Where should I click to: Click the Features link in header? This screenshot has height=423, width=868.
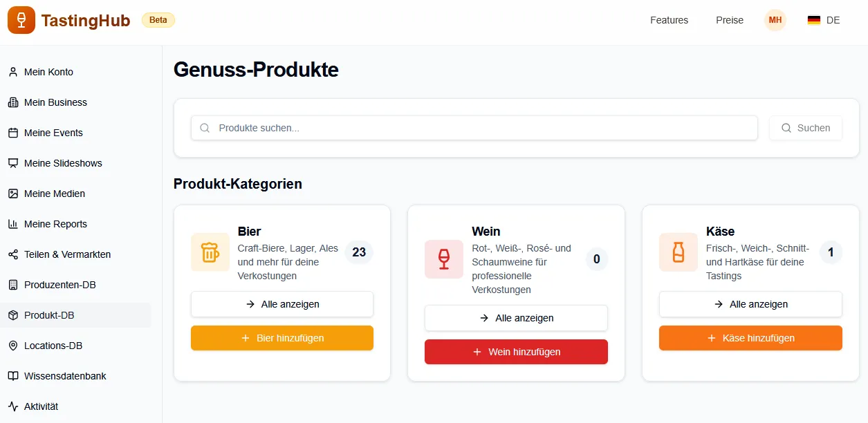point(669,21)
